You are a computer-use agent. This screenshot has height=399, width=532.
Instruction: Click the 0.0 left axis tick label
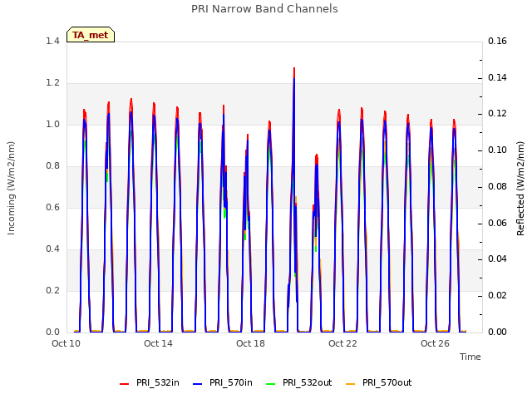coord(52,332)
